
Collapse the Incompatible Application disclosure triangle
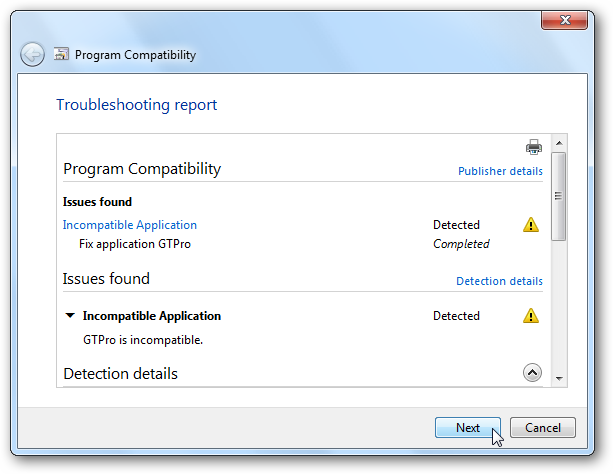pos(70,316)
